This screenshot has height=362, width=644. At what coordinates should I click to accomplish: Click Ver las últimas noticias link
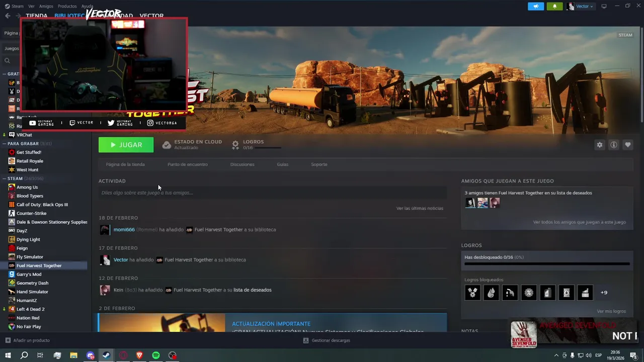pos(420,208)
